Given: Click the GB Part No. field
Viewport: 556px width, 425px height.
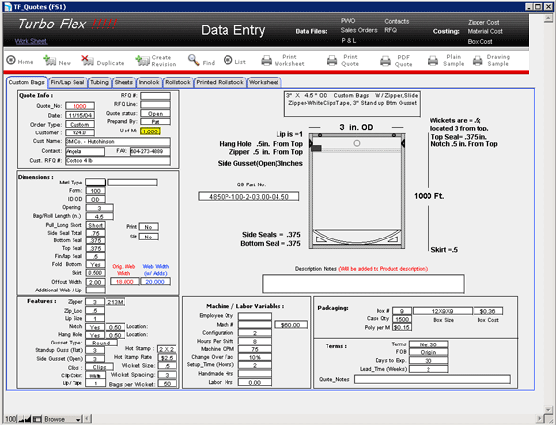Looking at the screenshot, I should point(249,196).
